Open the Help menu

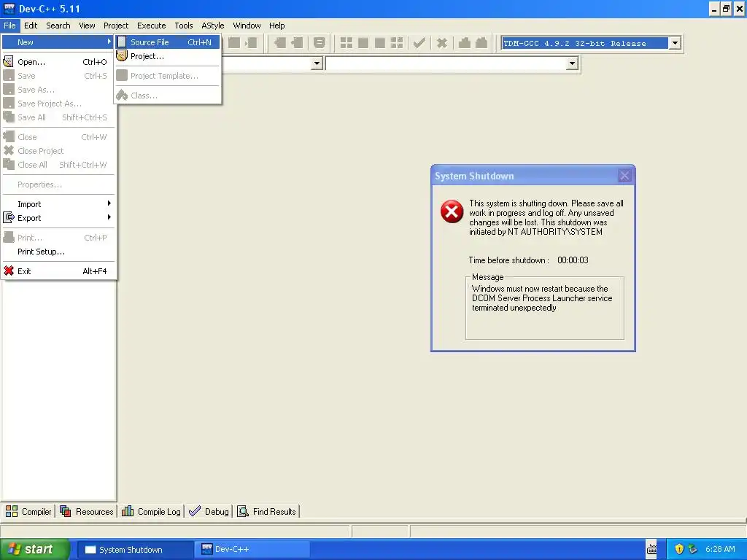[x=276, y=26]
